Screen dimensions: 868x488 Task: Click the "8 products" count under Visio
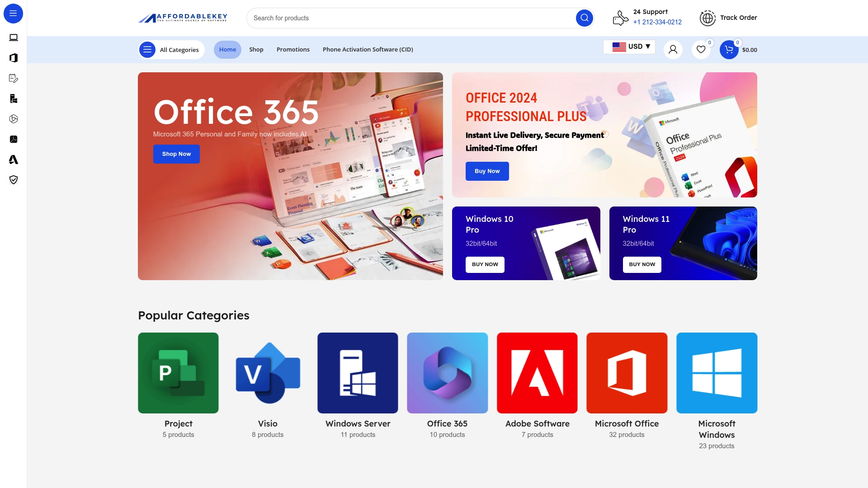(268, 435)
